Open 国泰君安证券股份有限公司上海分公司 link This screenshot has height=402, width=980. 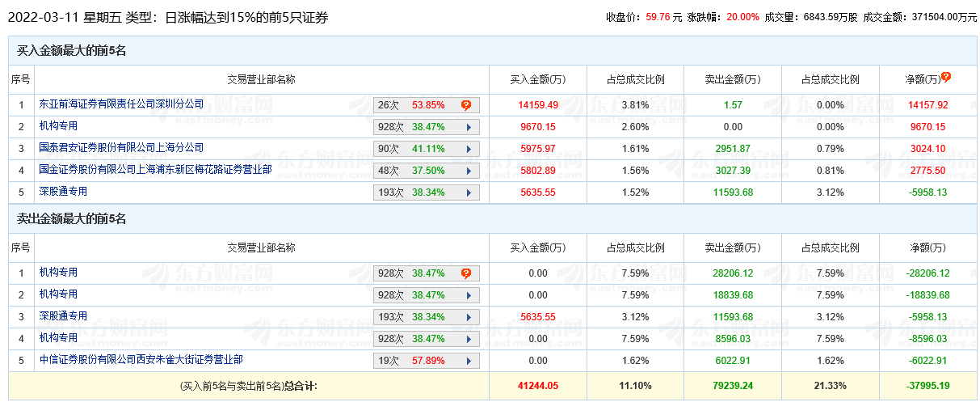click(121, 148)
